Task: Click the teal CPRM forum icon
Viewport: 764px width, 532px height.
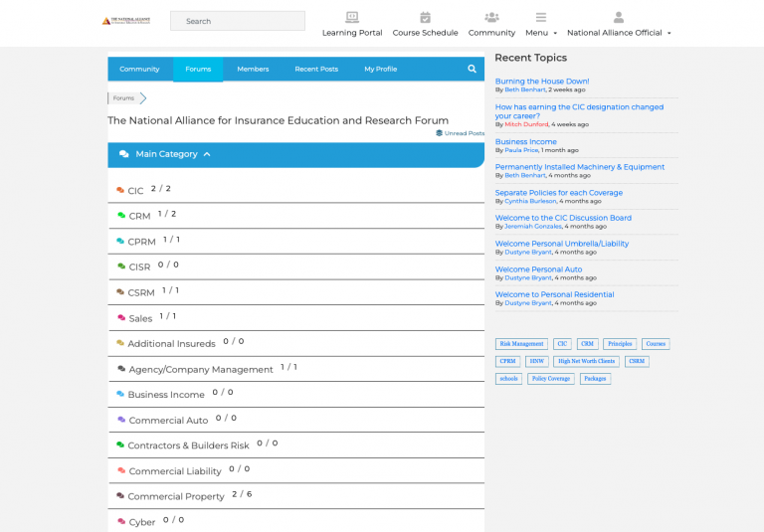Action: [120, 241]
